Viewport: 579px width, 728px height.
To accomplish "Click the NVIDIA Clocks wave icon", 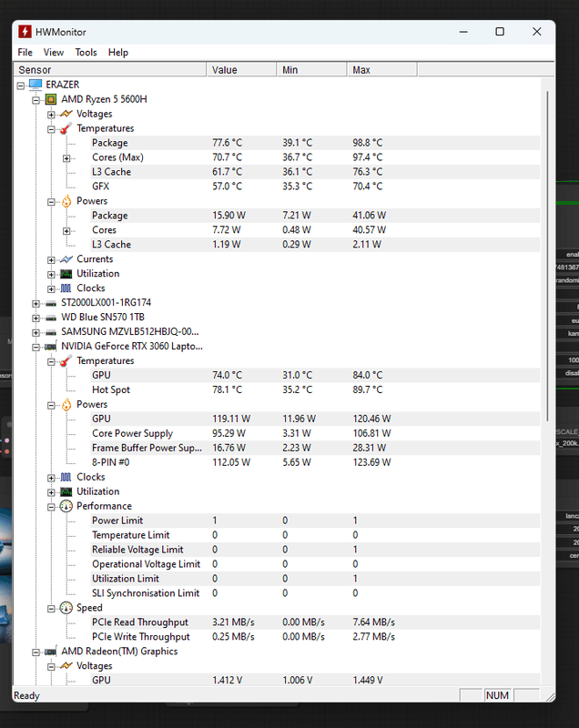I will pyautogui.click(x=66, y=477).
